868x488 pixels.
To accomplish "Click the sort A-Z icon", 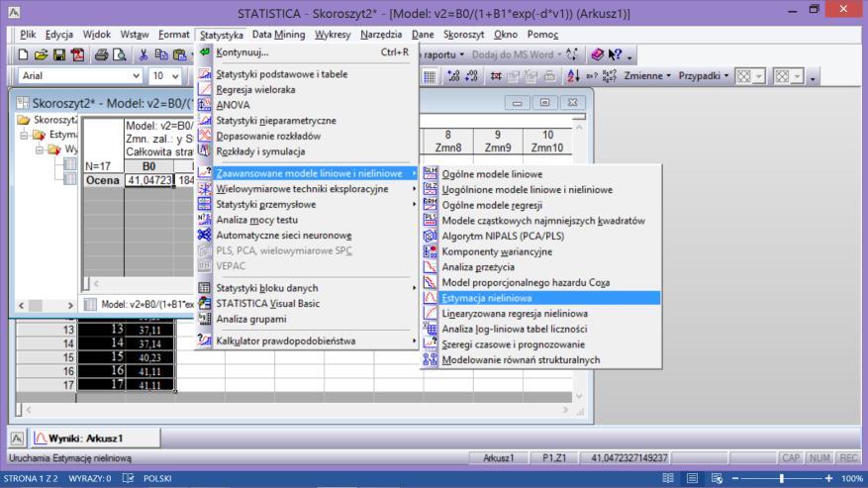I will tap(573, 76).
